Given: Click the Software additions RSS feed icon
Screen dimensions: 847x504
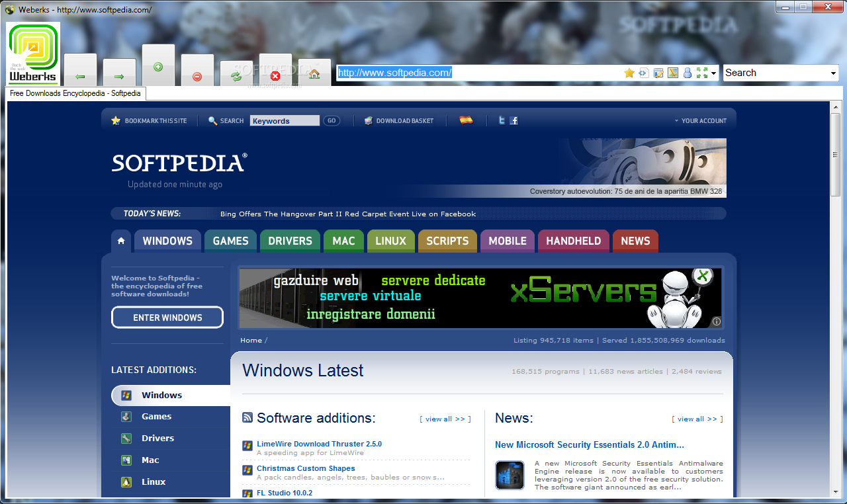Looking at the screenshot, I should coord(247,417).
